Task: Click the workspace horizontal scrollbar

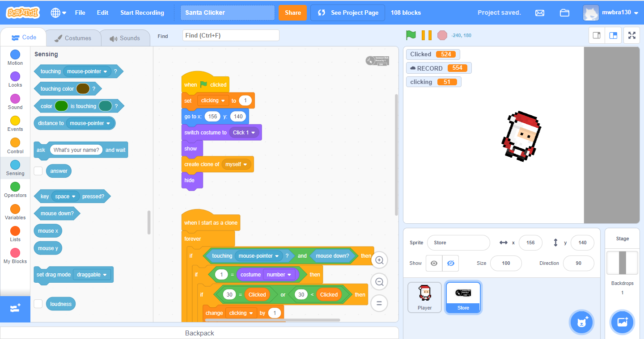Action: click(x=272, y=320)
